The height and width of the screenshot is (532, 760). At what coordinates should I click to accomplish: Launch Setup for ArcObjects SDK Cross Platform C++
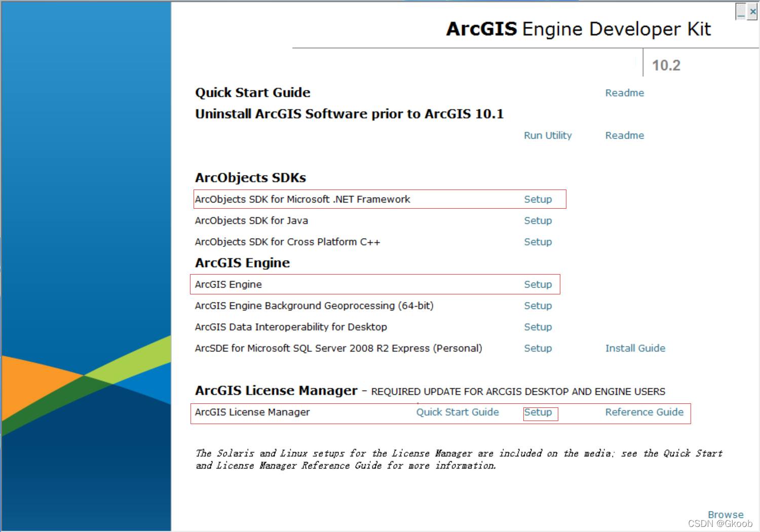[538, 242]
